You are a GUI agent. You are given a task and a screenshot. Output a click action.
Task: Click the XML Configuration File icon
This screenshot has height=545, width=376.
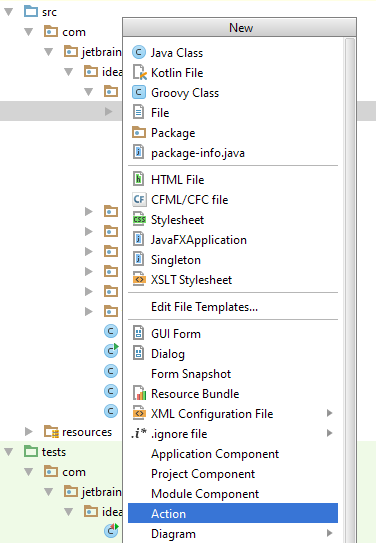coord(139,414)
